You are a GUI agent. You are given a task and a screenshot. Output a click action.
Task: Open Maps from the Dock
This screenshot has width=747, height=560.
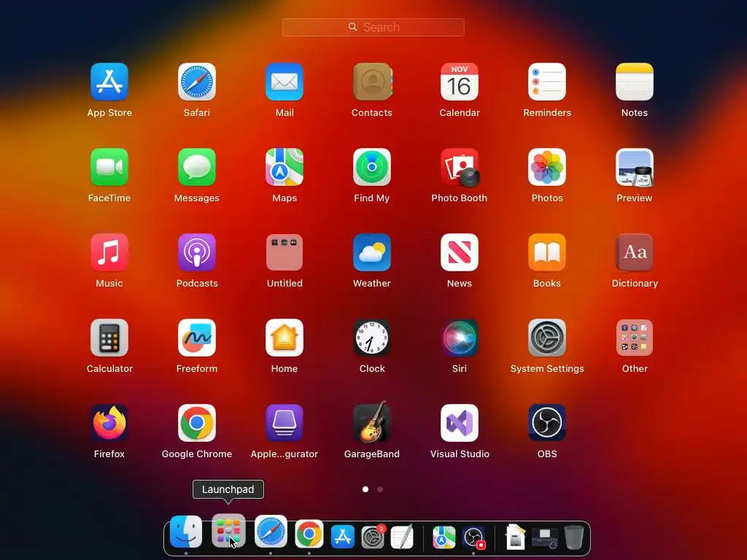point(444,537)
